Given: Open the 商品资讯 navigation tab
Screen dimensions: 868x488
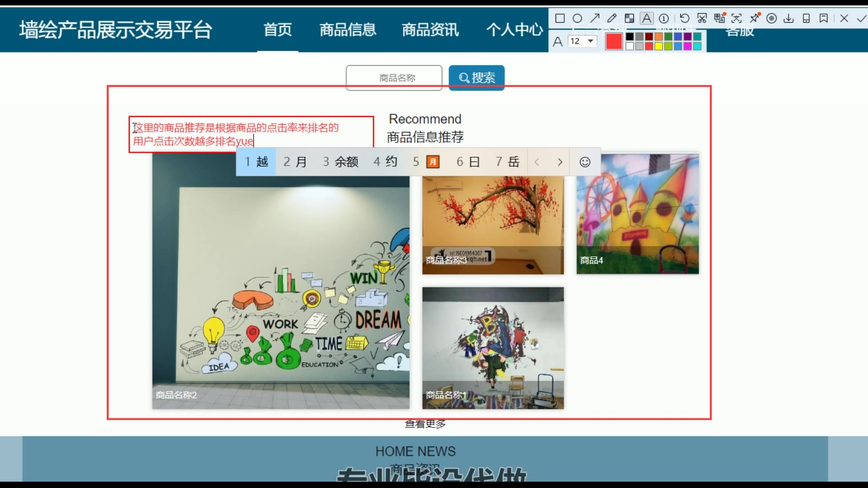Looking at the screenshot, I should tap(430, 30).
